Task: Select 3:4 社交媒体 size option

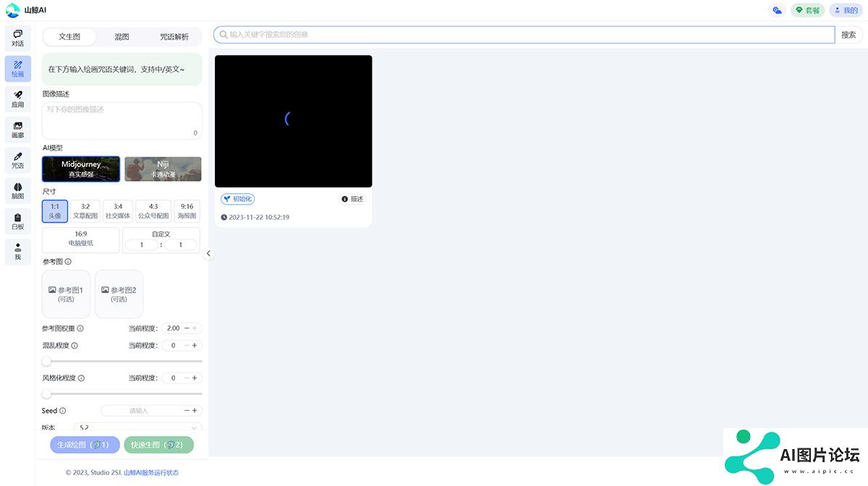Action: (x=118, y=211)
